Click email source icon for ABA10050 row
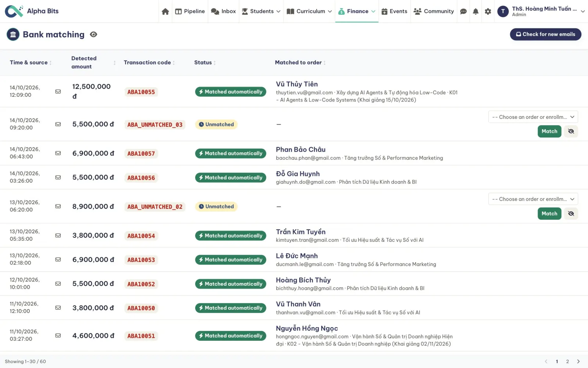 (58, 308)
